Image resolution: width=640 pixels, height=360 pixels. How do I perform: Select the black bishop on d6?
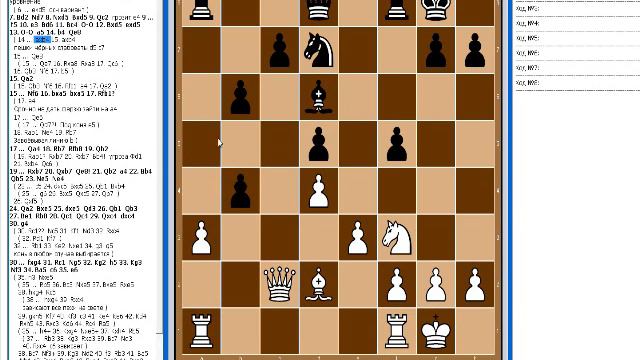pyautogui.click(x=318, y=97)
